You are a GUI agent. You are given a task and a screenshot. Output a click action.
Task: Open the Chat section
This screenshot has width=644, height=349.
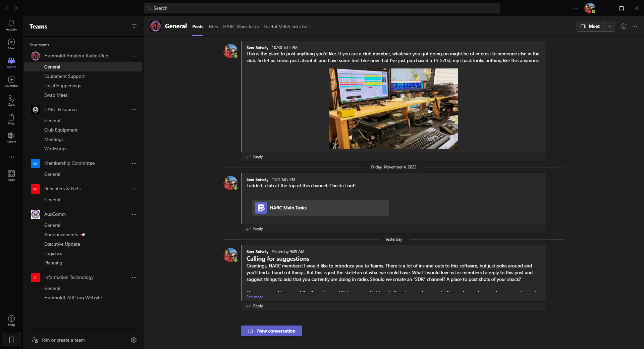11,44
